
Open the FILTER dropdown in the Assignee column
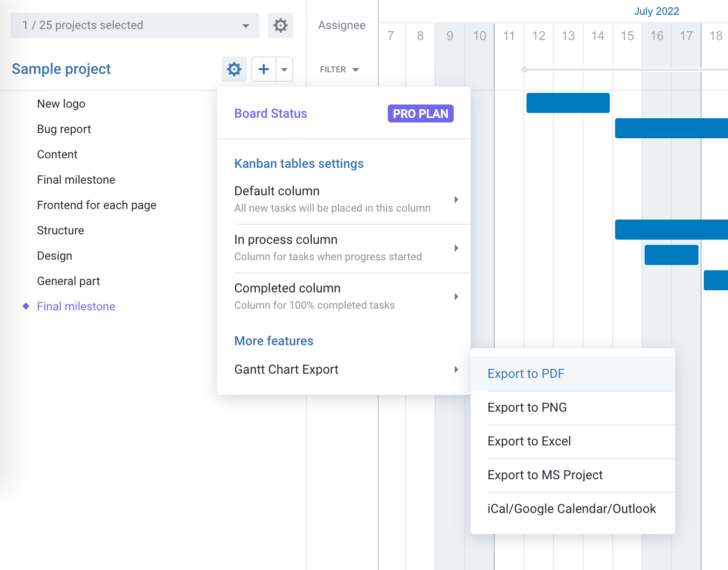(x=340, y=69)
